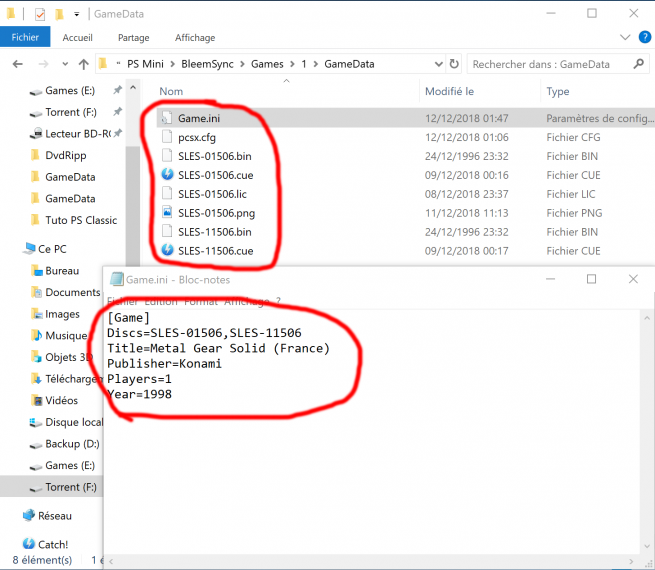Viewport: 655px width, 570px height.
Task: Select Ce PC in navigation pane
Action: point(52,249)
